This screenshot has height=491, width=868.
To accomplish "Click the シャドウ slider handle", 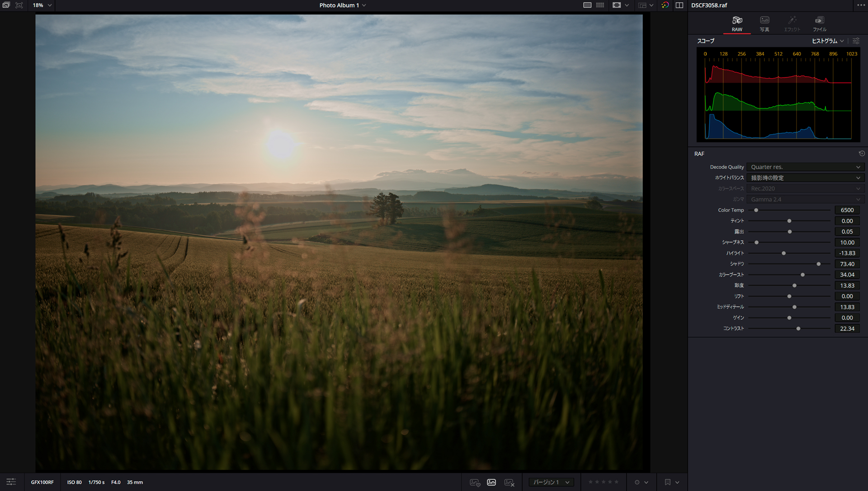I will [818, 264].
